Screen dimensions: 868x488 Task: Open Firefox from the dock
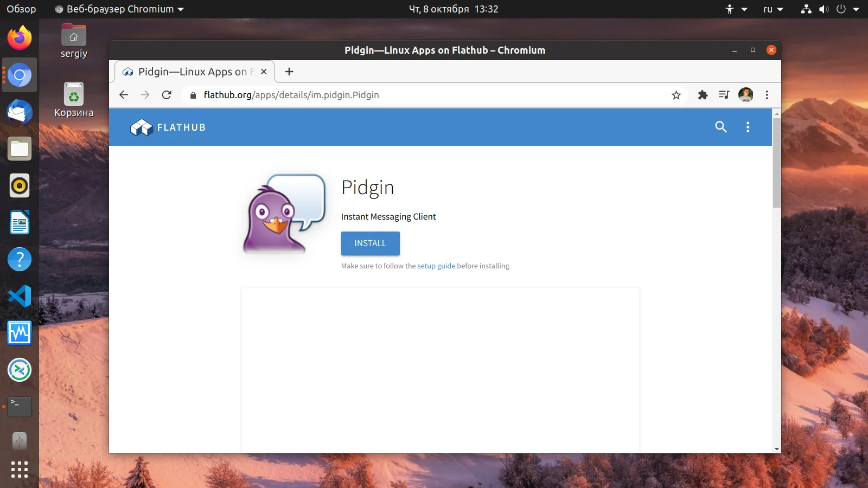[x=20, y=38]
